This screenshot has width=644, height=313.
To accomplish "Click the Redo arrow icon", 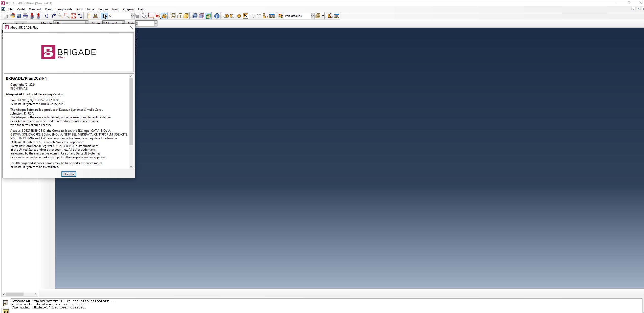I will [259, 16].
